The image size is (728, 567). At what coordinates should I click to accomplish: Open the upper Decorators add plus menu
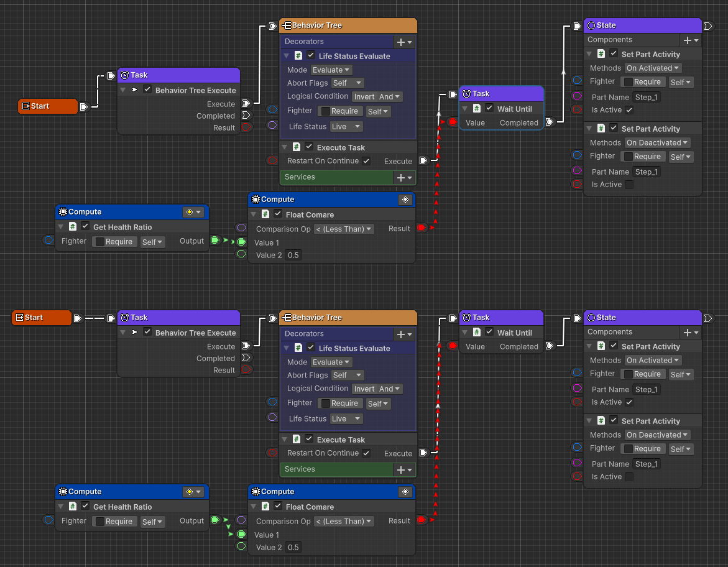(404, 42)
